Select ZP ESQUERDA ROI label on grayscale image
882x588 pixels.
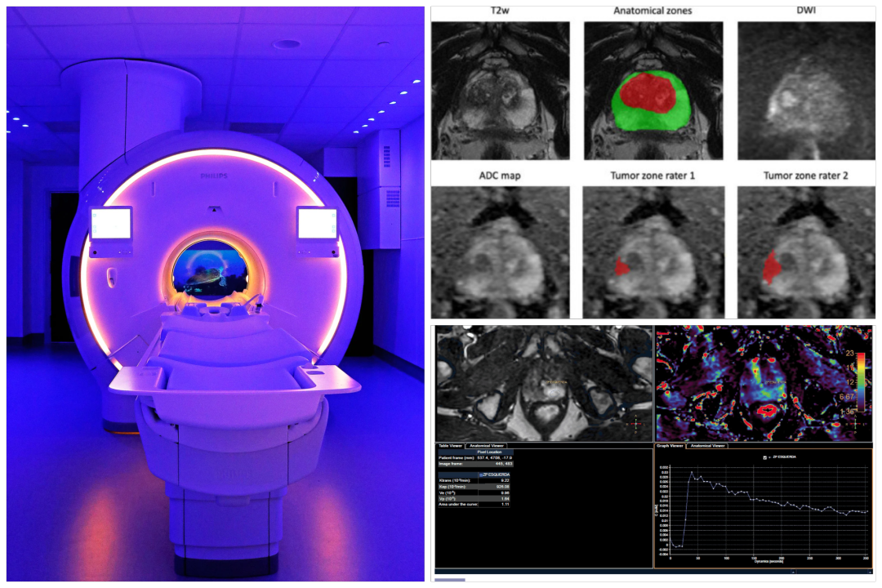pos(556,381)
